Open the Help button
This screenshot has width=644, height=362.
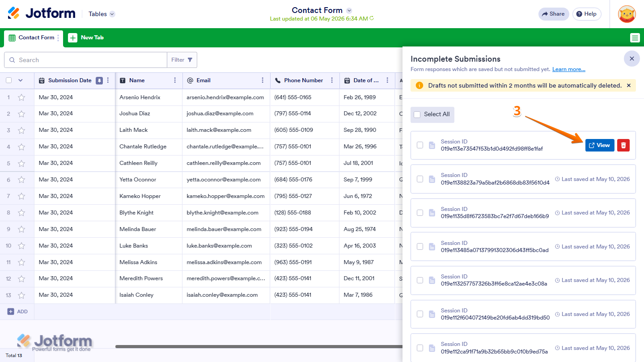coord(587,14)
